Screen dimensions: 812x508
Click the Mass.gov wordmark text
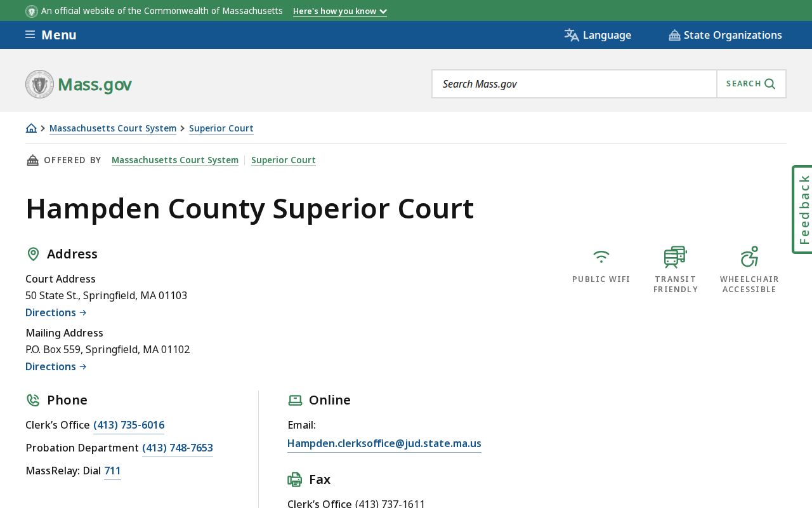click(x=95, y=84)
